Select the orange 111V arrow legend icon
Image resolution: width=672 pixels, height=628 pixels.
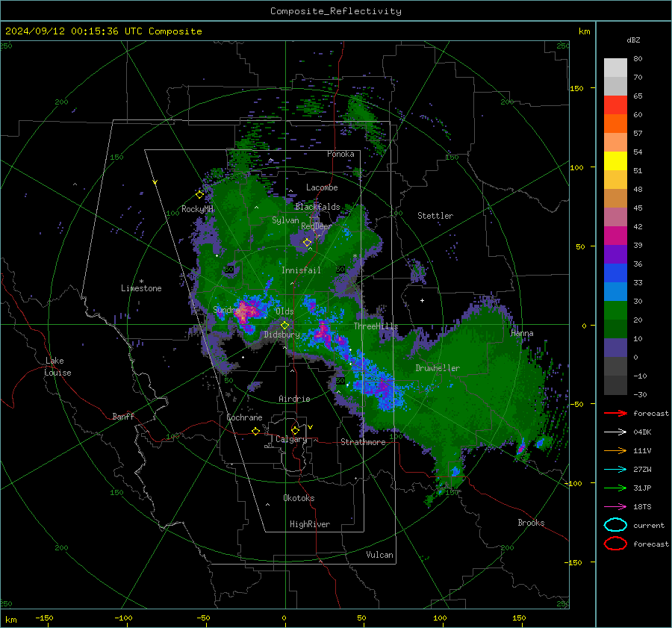[x=615, y=450]
